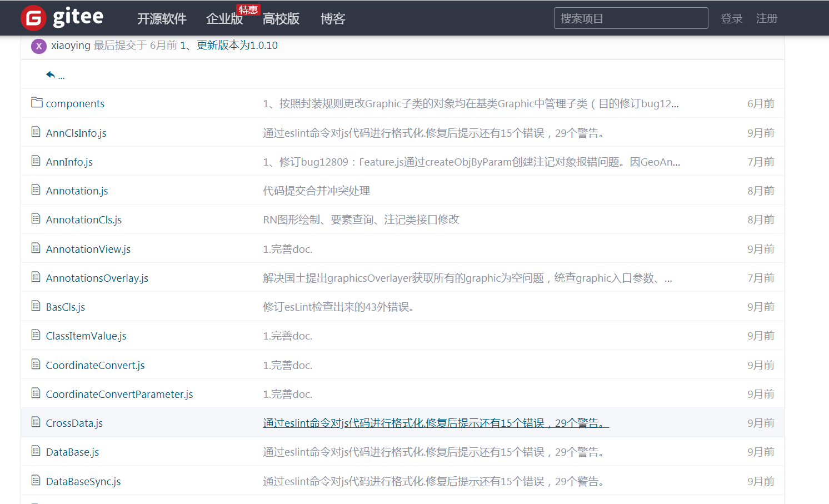Open CoordinateConvert.js file
The image size is (829, 504).
coord(96,366)
